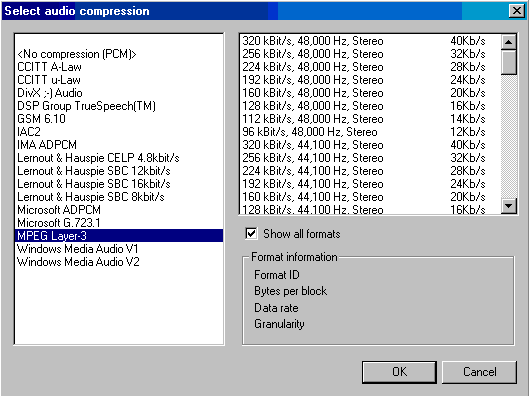Image resolution: width=529 pixels, height=396 pixels.
Task: Pick 224 kBit/s, 48,000 Hz, Stereo
Action: pos(370,67)
